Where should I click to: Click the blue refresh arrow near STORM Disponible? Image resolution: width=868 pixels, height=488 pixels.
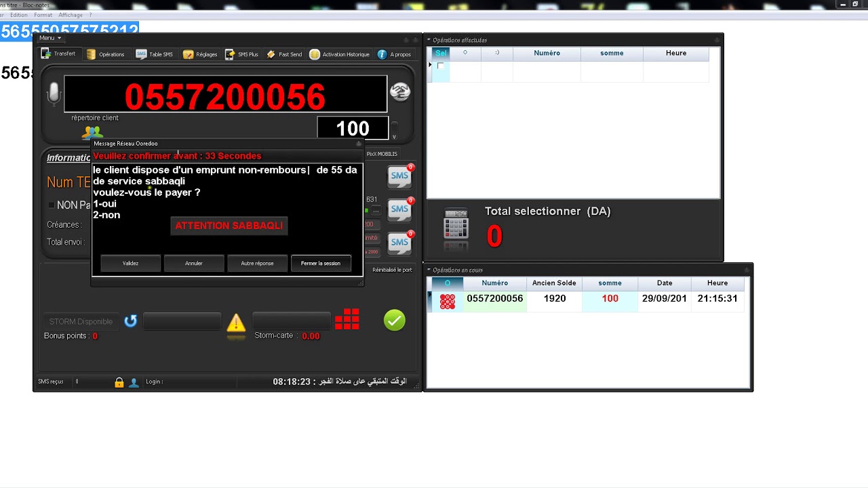point(131,321)
